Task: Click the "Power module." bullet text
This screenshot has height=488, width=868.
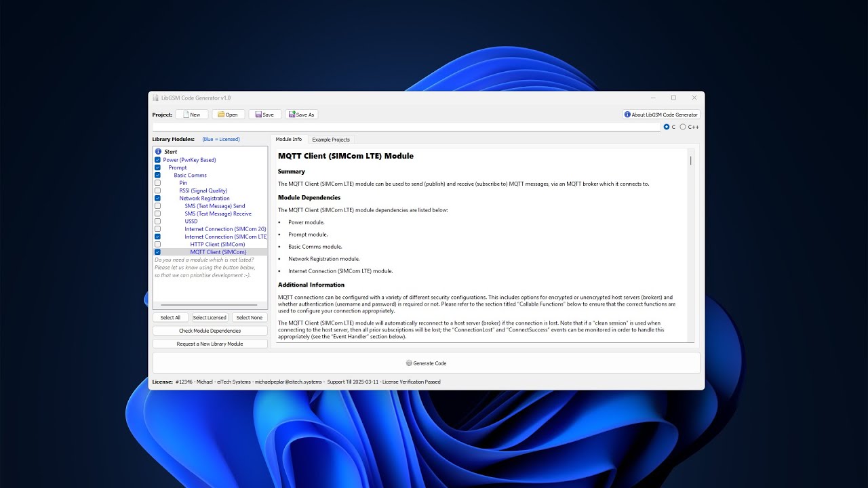Action: coord(307,222)
